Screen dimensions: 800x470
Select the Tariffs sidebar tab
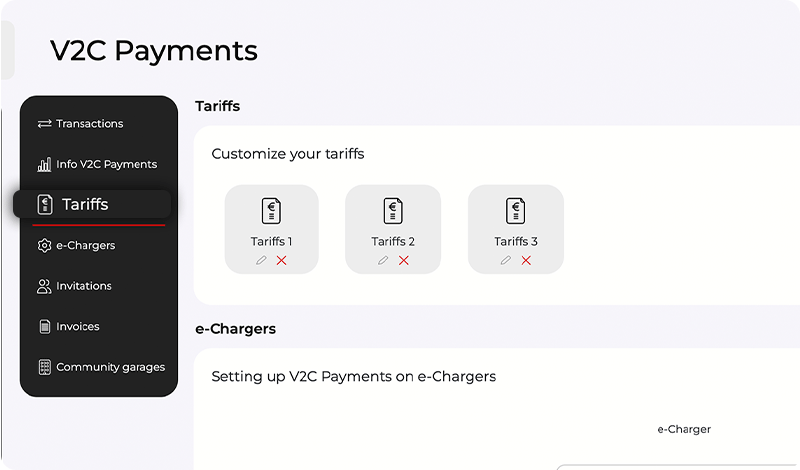click(86, 204)
